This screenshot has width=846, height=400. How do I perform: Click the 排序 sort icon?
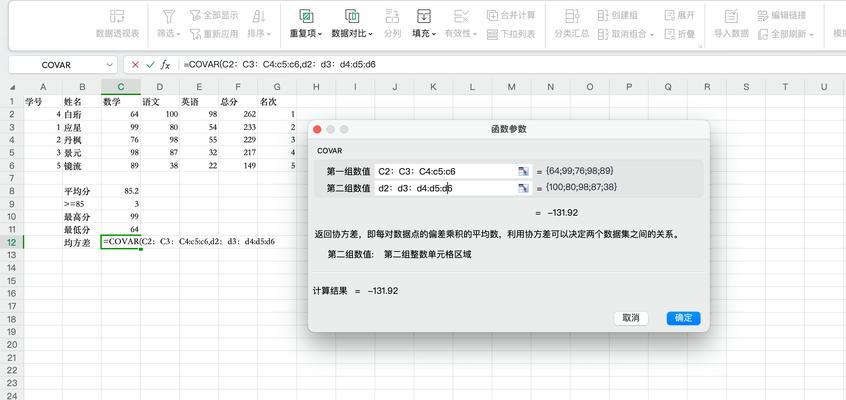(x=259, y=16)
